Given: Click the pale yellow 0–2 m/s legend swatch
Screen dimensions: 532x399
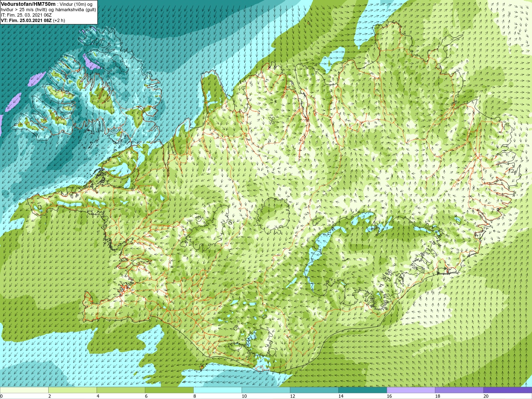Looking at the screenshot, I should point(24,390).
